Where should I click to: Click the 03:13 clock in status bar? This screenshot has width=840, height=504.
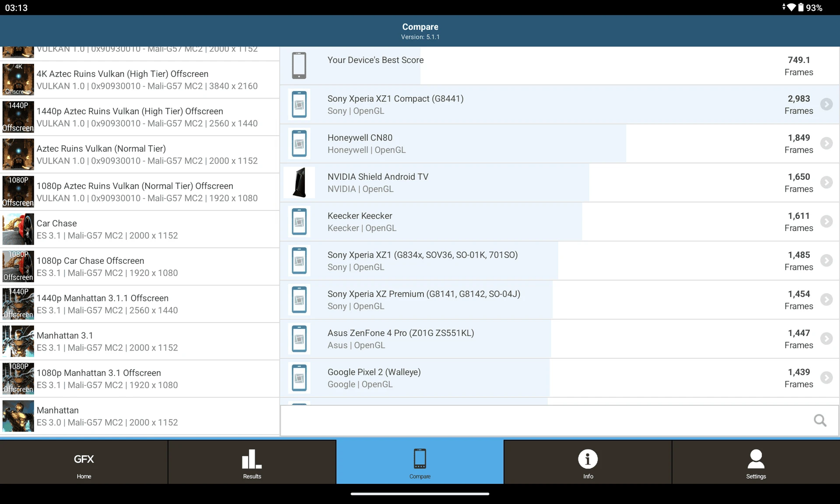pos(16,8)
